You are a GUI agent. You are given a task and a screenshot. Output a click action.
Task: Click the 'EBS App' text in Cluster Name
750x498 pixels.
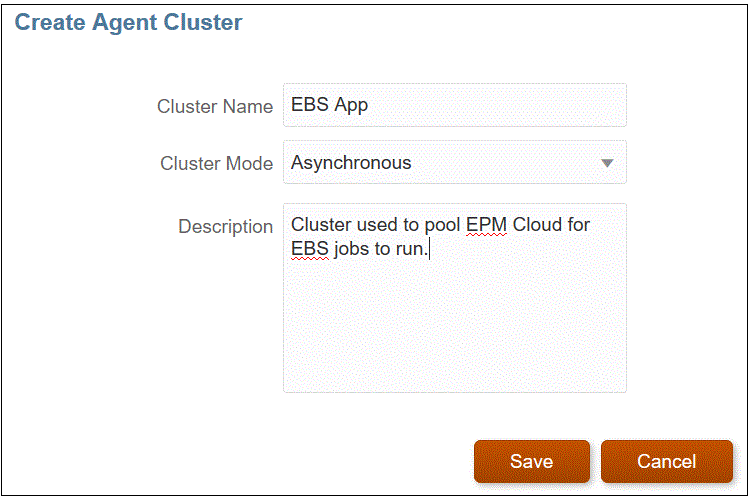coord(330,105)
